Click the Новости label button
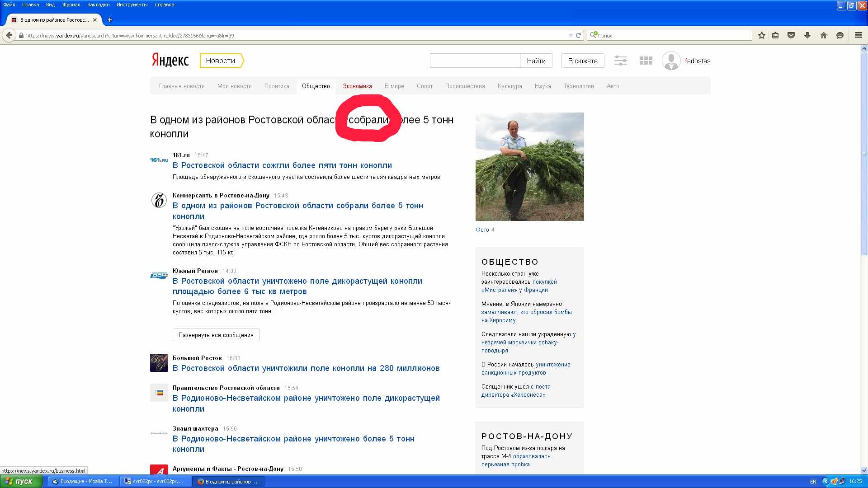Viewport: 868px width, 488px height. [x=221, y=61]
